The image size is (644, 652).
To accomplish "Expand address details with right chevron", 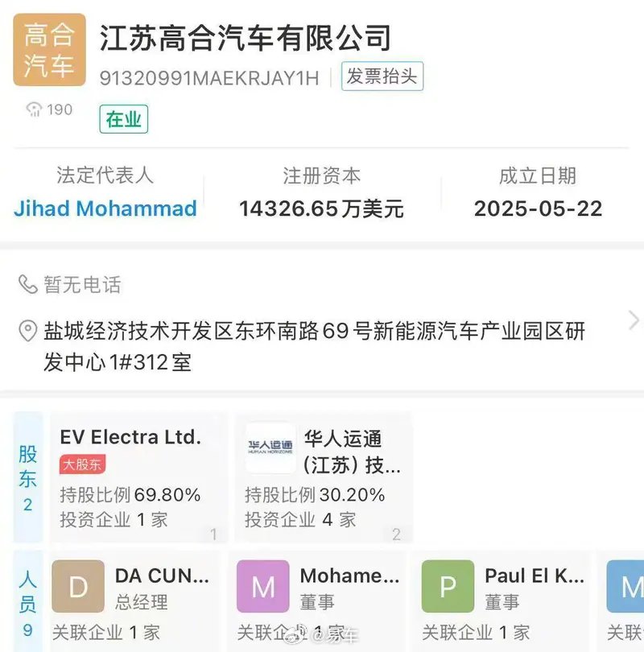I will pos(634,321).
